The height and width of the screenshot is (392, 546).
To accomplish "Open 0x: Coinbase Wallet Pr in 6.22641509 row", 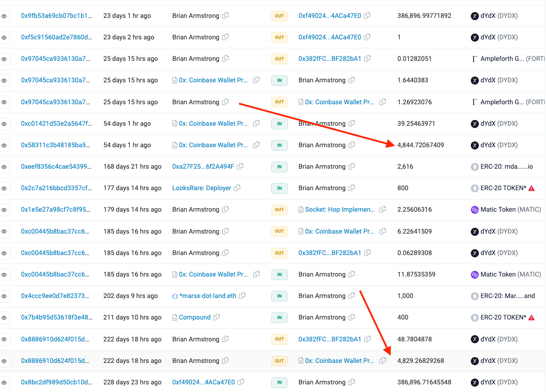I will coord(340,231).
